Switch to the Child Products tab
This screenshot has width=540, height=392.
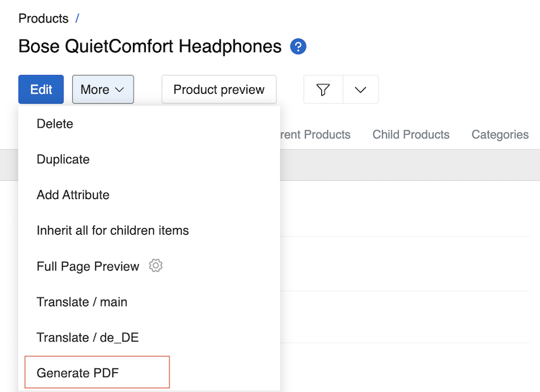tap(410, 134)
